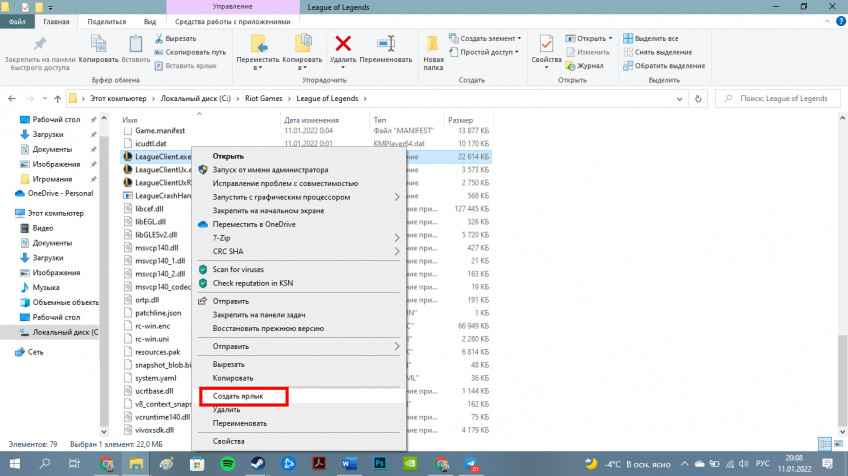This screenshot has height=476, width=848.
Task: Collapse the ribbon with the chevron
Action: click(x=827, y=21)
